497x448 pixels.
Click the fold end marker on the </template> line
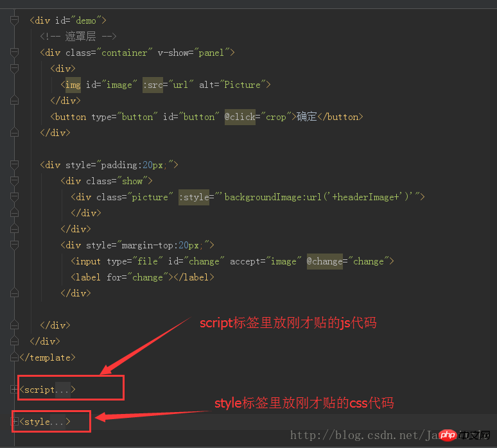click(14, 358)
